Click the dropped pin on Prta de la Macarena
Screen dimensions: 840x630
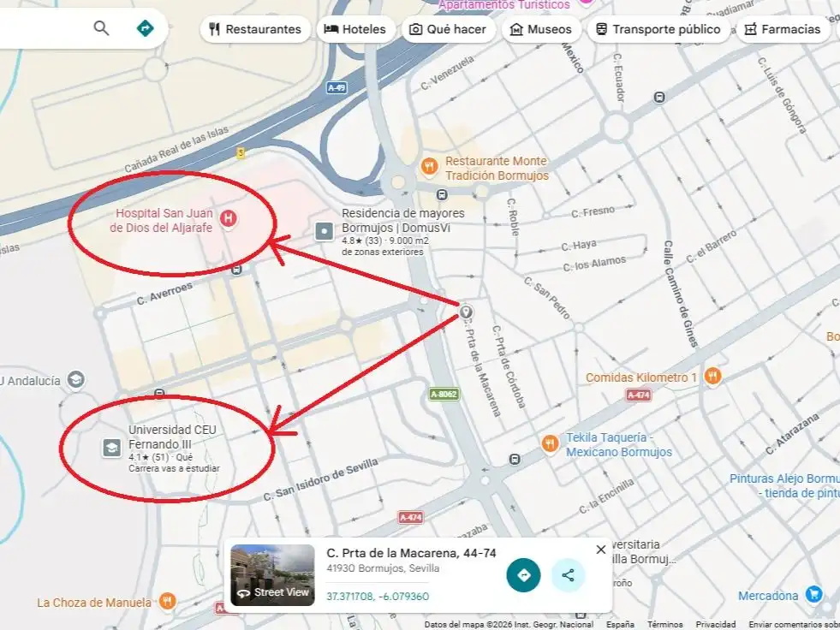[x=466, y=312]
